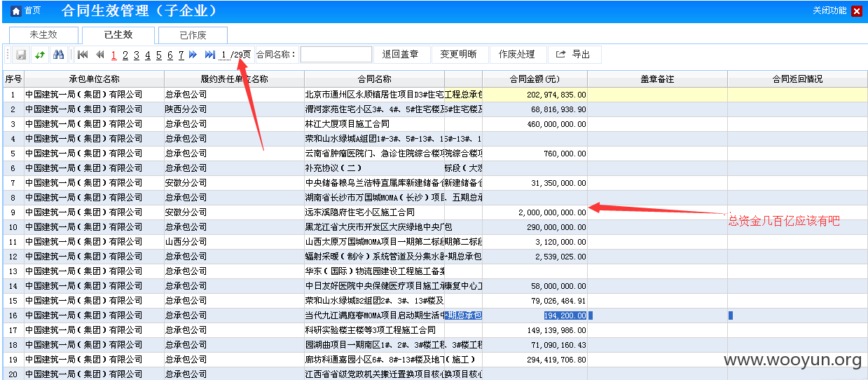Select 山西分公司 cell in row 11

click(234, 241)
